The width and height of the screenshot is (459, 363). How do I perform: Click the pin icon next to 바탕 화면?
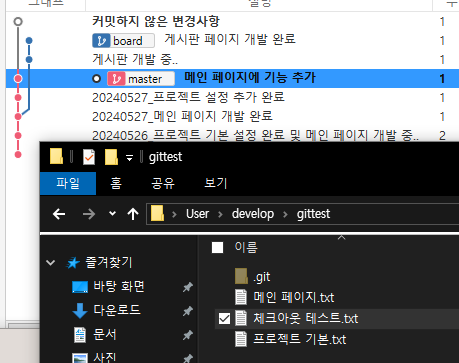tap(188, 287)
